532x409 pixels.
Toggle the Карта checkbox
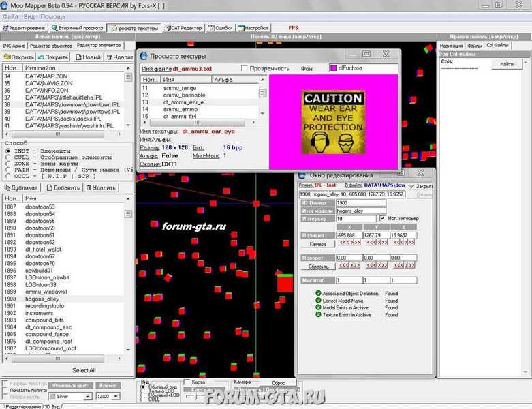(x=187, y=382)
